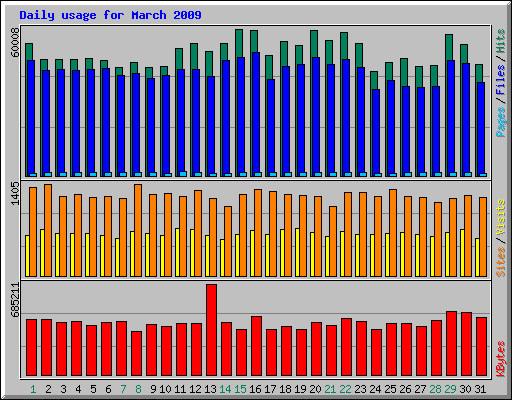Screen dimensions: 512x400
Task: Click day label '8' on the x-axis
Action: [x=138, y=389]
